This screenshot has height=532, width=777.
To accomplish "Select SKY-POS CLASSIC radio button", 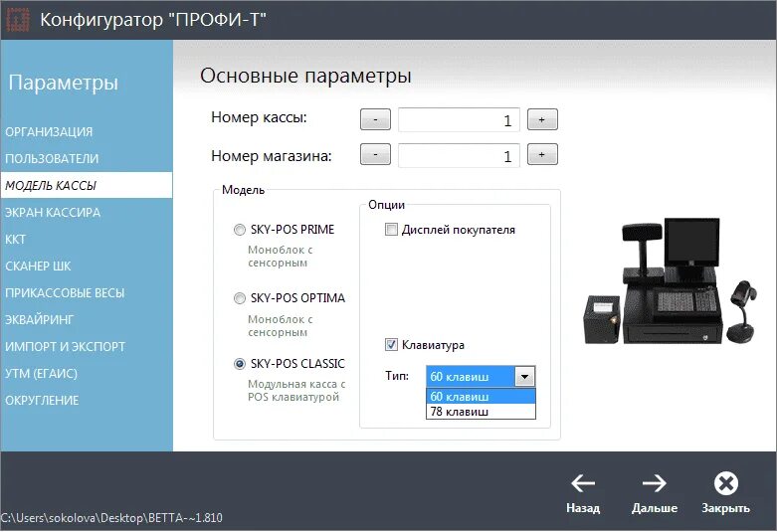I will 240,364.
